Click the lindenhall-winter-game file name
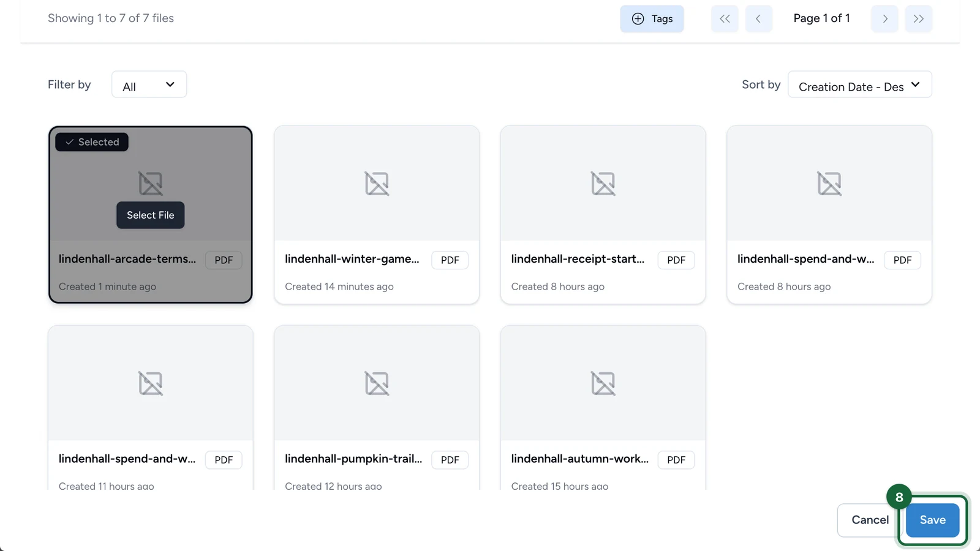Image resolution: width=980 pixels, height=551 pixels. point(352,259)
